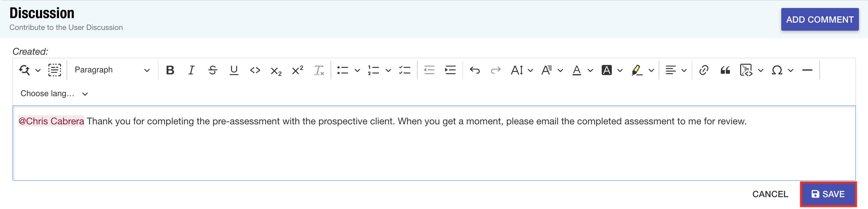The width and height of the screenshot is (868, 209).
Task: Insert a horizontal line
Action: click(x=807, y=70)
